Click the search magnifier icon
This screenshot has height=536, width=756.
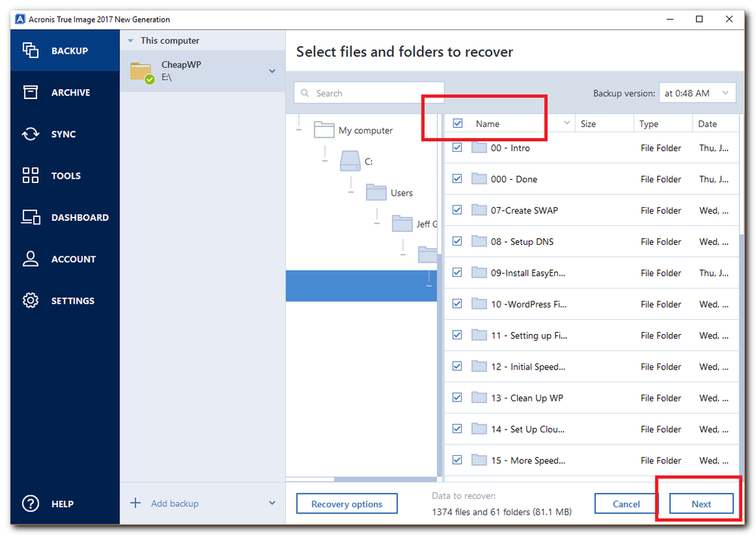point(305,93)
